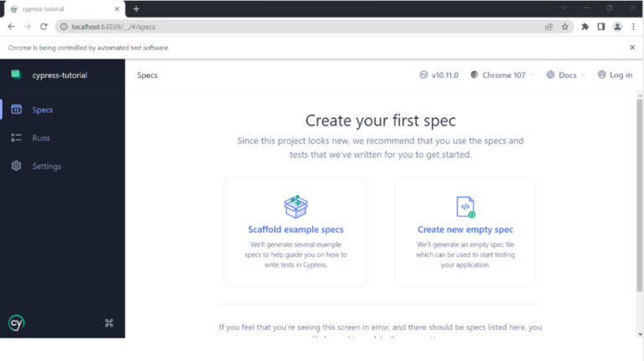Viewport: 644px width, 361px height.
Task: Click the localhost address bar
Action: click(x=293, y=26)
